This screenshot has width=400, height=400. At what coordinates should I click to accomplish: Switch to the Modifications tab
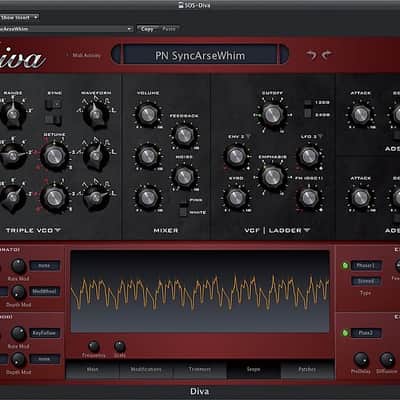point(146,369)
